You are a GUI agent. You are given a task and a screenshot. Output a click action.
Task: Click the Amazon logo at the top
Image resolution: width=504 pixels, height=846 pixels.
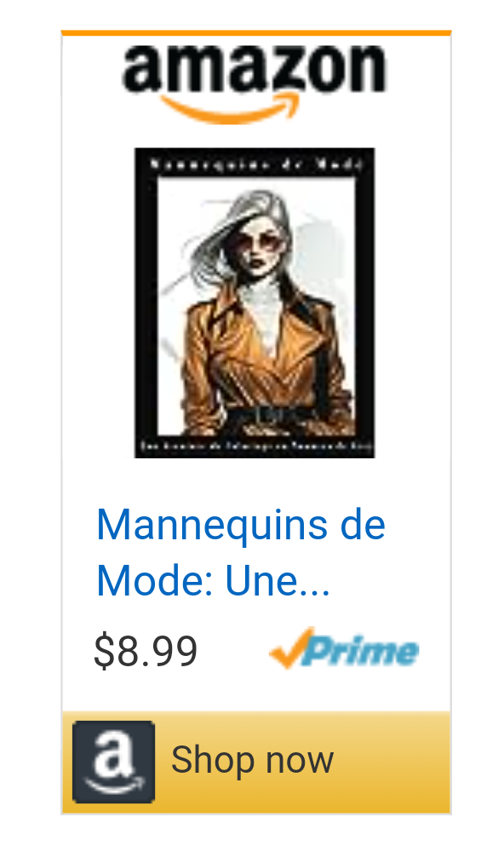(254, 83)
